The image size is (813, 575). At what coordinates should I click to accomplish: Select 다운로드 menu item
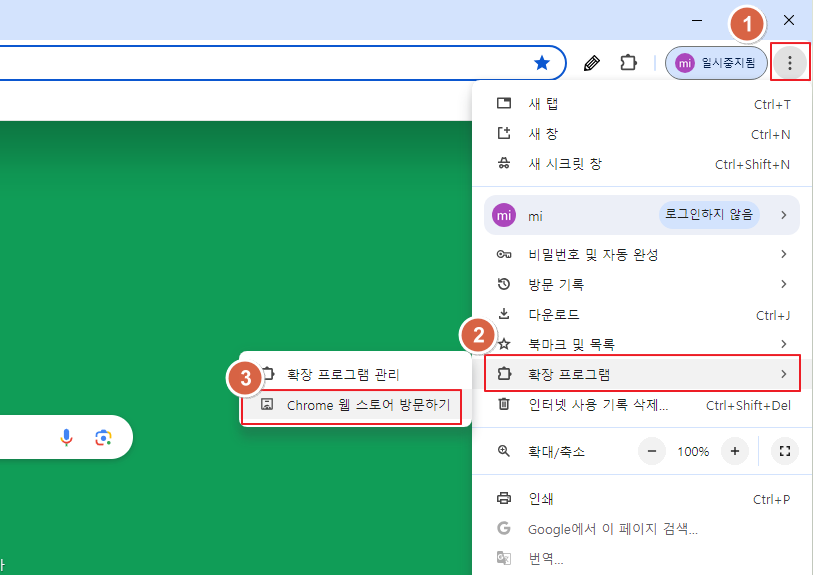[x=643, y=314]
